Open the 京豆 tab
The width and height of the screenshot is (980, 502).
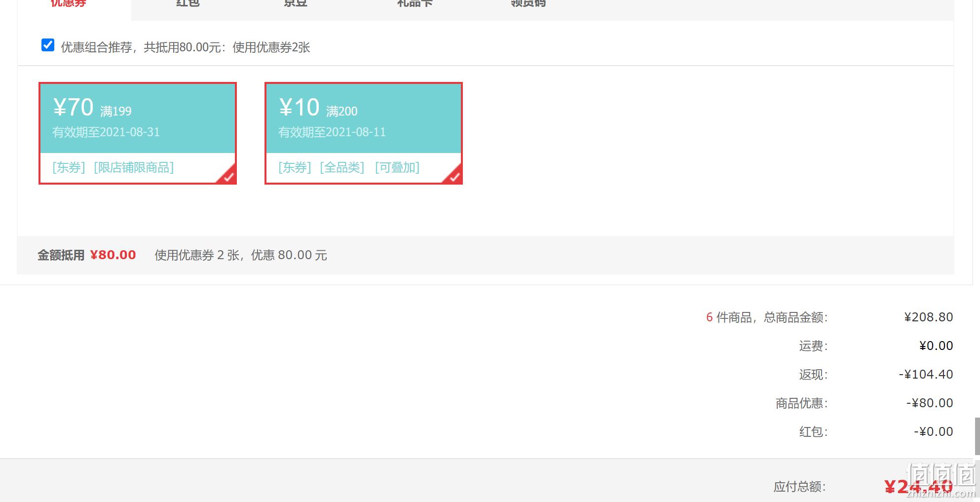pyautogui.click(x=295, y=4)
